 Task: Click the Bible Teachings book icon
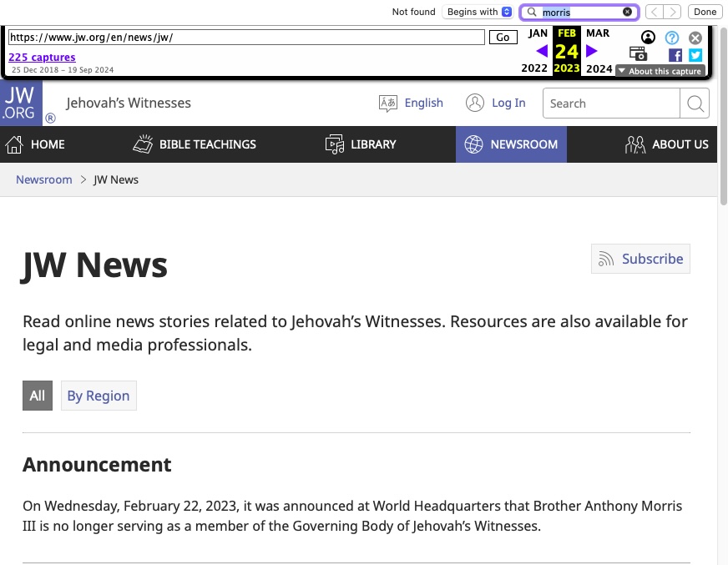[x=143, y=144]
